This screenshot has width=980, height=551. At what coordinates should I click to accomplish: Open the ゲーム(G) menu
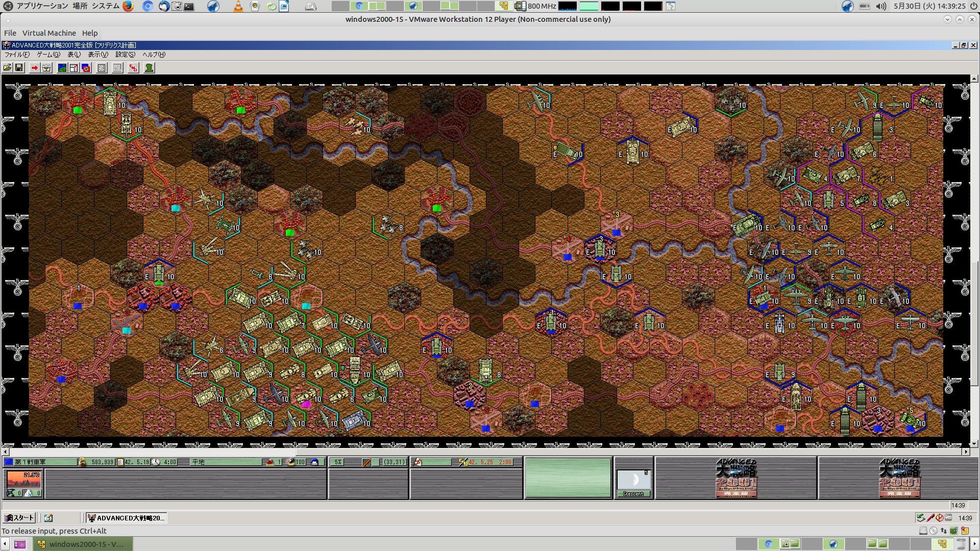48,55
